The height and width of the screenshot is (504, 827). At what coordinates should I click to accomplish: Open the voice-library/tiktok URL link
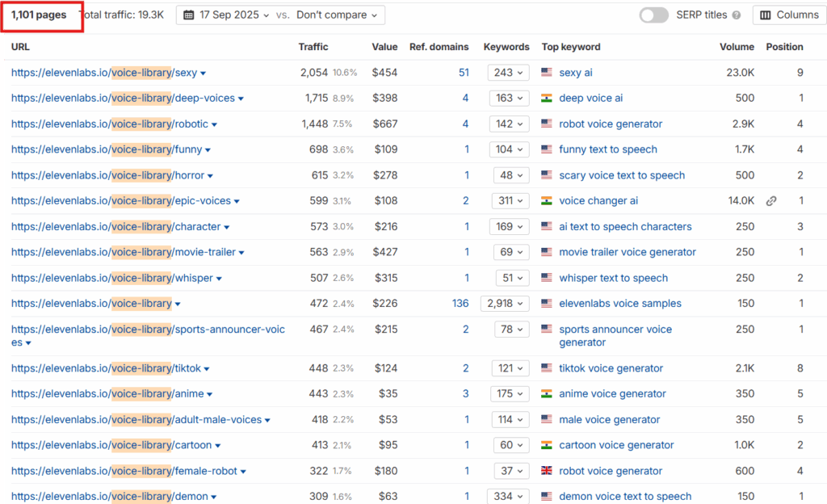(x=106, y=368)
